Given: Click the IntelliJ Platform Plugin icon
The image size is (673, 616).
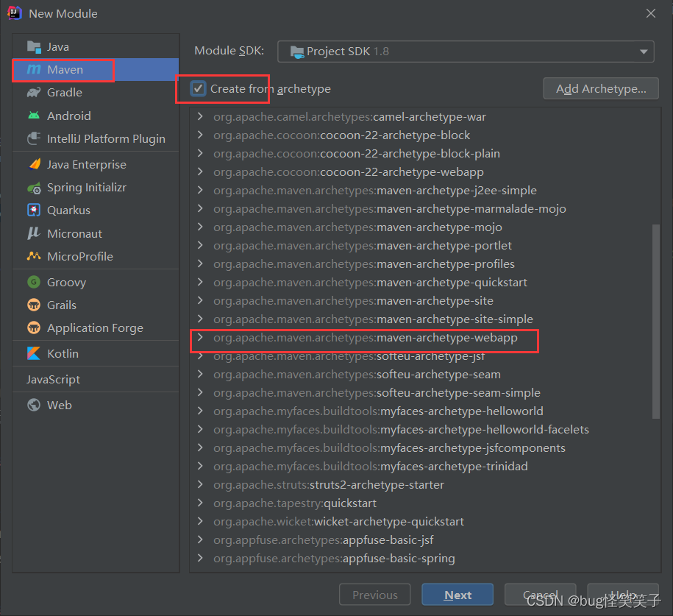Looking at the screenshot, I should pyautogui.click(x=34, y=139).
